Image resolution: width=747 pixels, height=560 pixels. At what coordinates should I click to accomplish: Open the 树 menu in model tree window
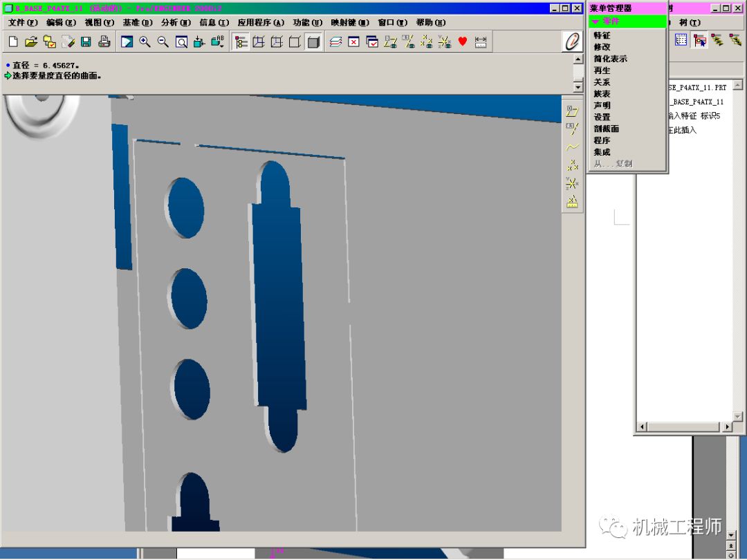click(x=690, y=22)
